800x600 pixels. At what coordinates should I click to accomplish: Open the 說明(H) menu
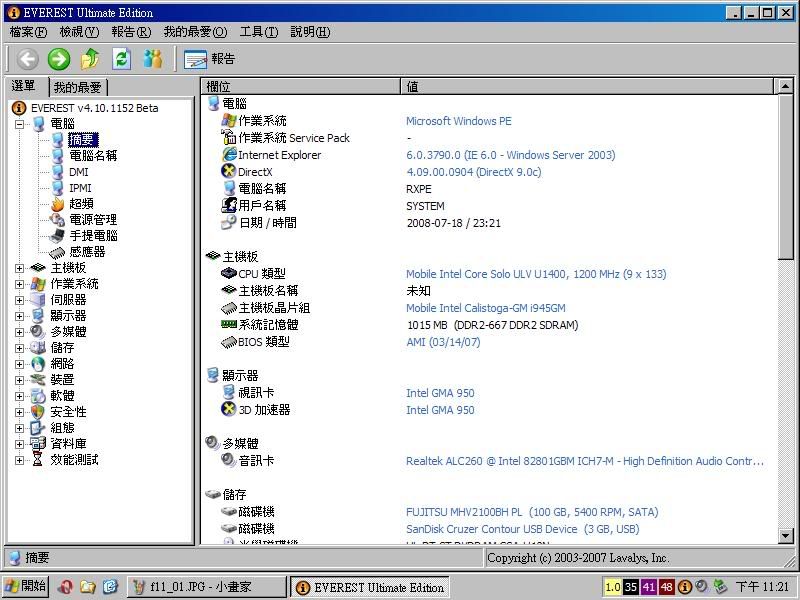point(310,32)
